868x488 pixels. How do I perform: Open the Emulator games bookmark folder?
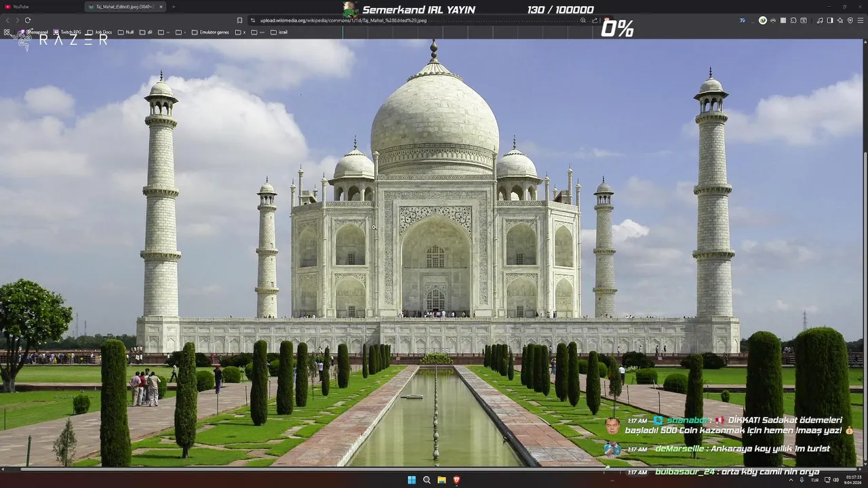click(210, 32)
